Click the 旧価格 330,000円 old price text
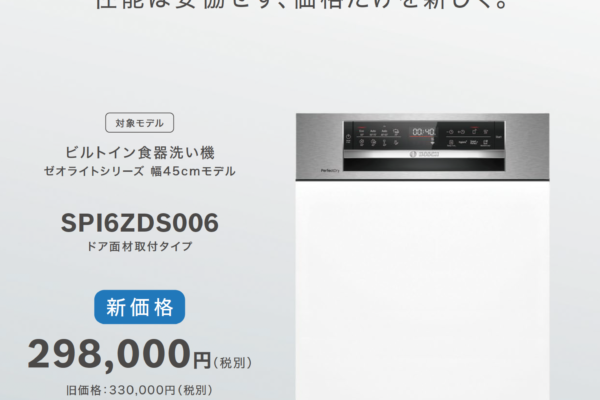600x400 pixels. point(139,390)
